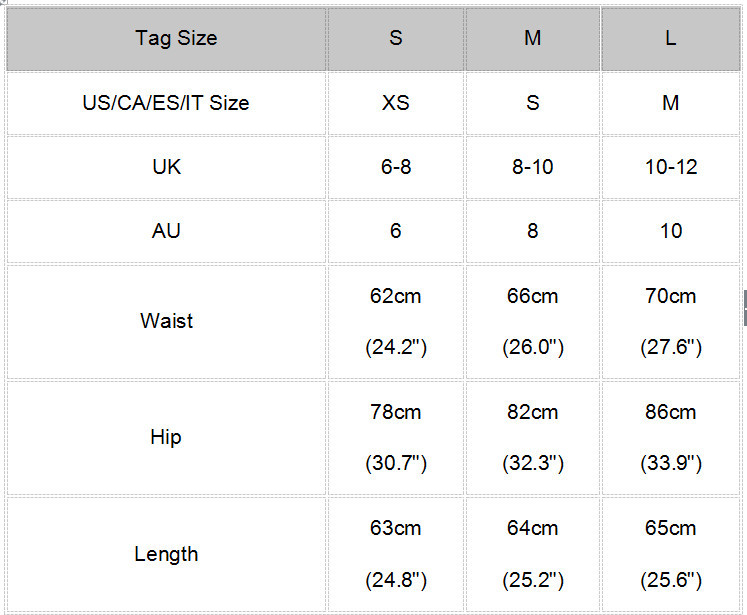
Task: Click the 78cm hip value
Action: 396,412
